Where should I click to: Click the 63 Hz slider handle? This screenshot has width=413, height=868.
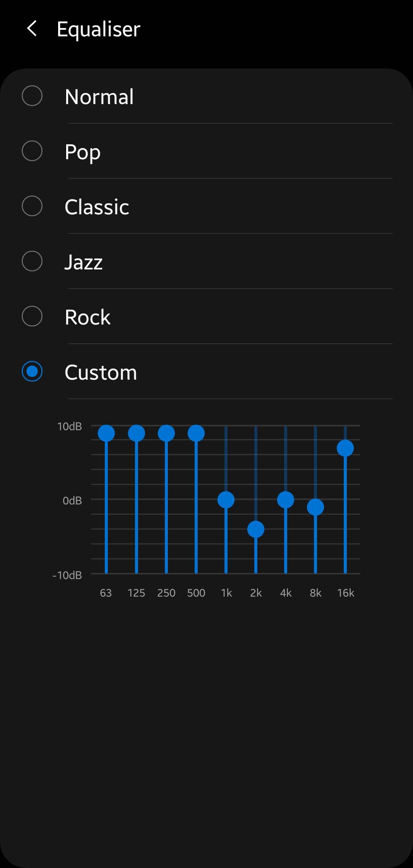(x=106, y=433)
